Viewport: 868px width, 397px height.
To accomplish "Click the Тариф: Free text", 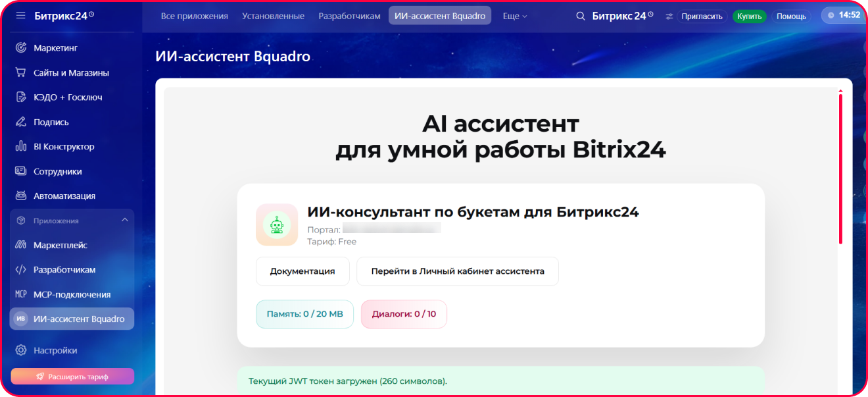I will 332,242.
